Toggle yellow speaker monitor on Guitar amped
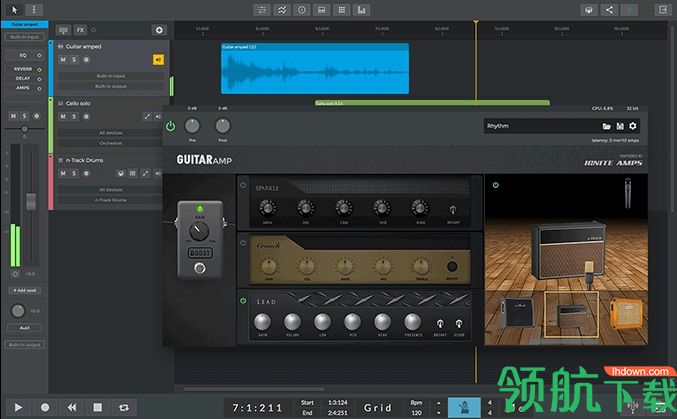This screenshot has width=677, height=419. coord(158,60)
